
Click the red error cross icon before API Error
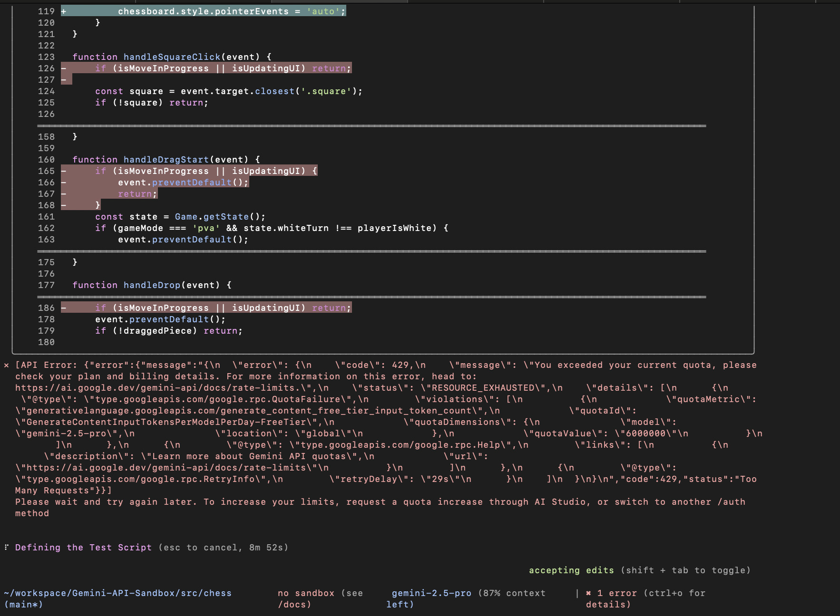tap(6, 365)
